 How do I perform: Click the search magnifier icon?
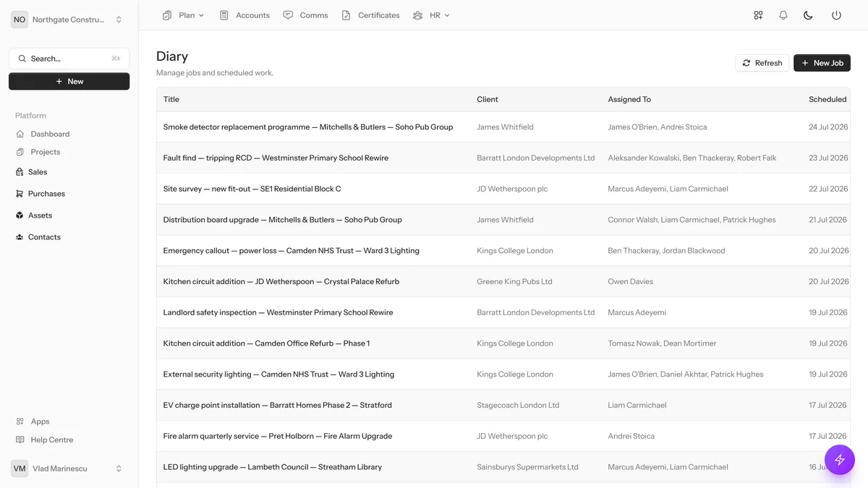click(x=22, y=59)
